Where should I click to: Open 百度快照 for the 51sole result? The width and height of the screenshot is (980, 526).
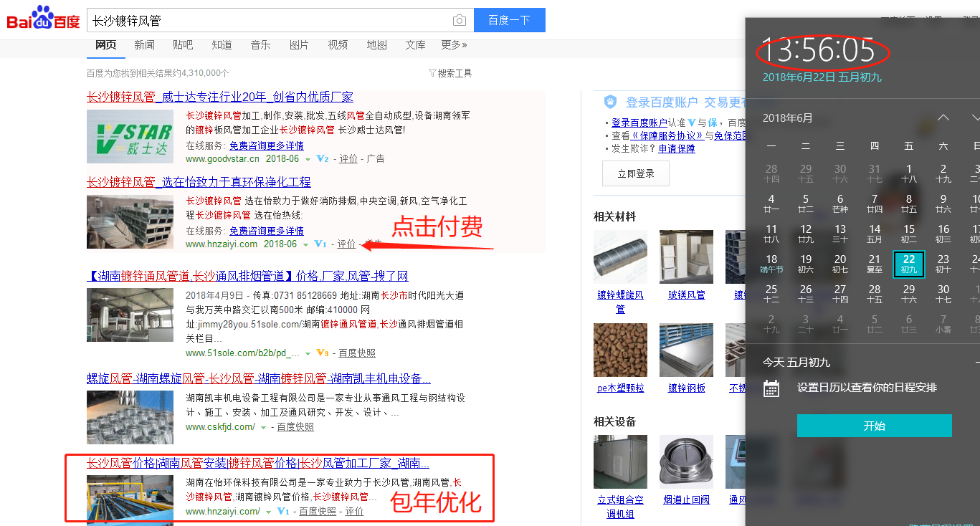tap(357, 353)
